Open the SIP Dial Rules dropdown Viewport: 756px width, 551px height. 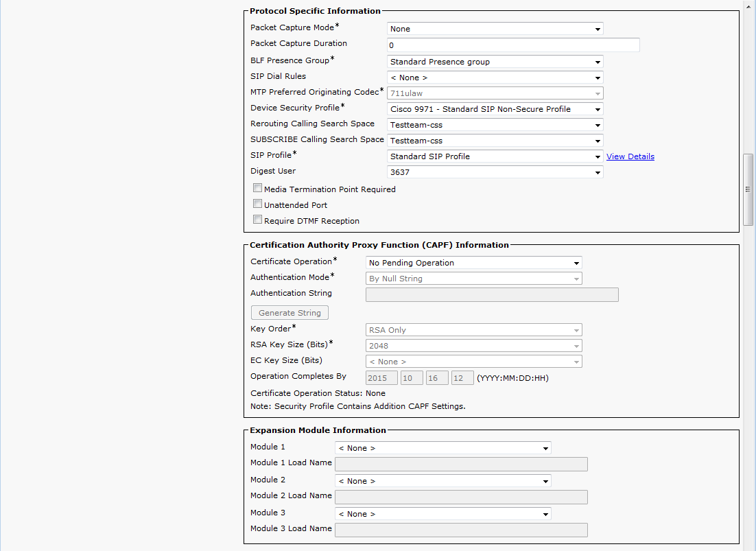pos(495,78)
